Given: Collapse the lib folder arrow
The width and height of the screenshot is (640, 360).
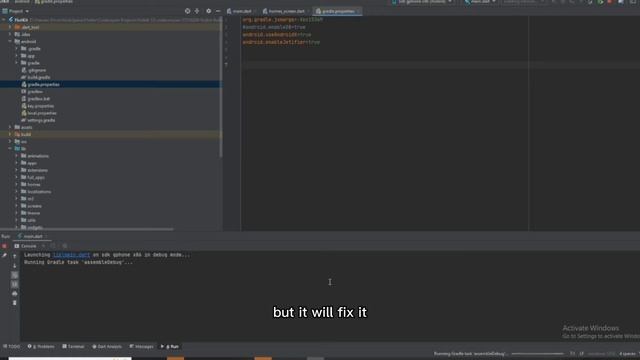Looking at the screenshot, I should [10, 149].
